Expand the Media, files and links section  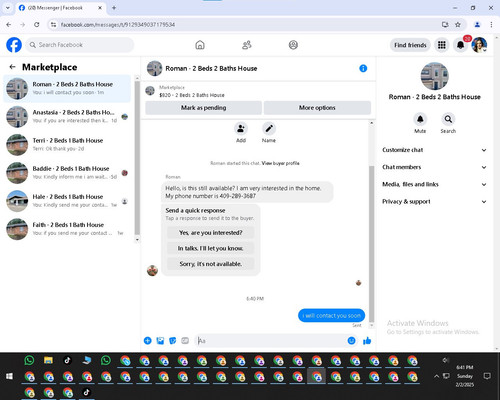[x=434, y=184]
